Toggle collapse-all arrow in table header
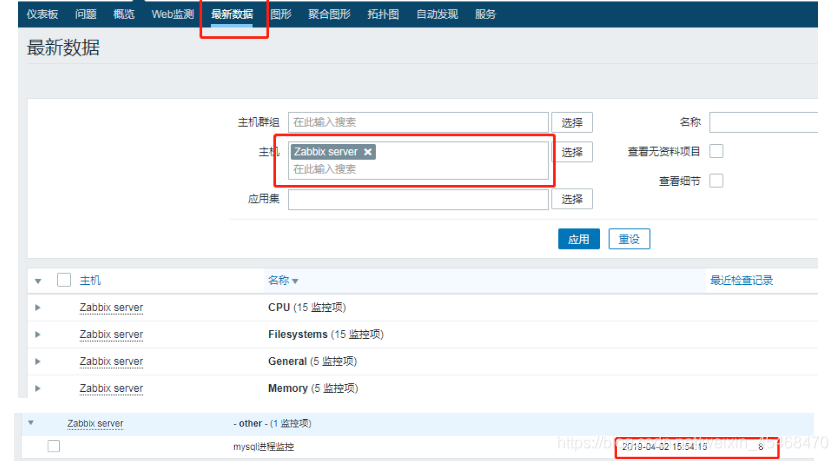 pyautogui.click(x=38, y=281)
